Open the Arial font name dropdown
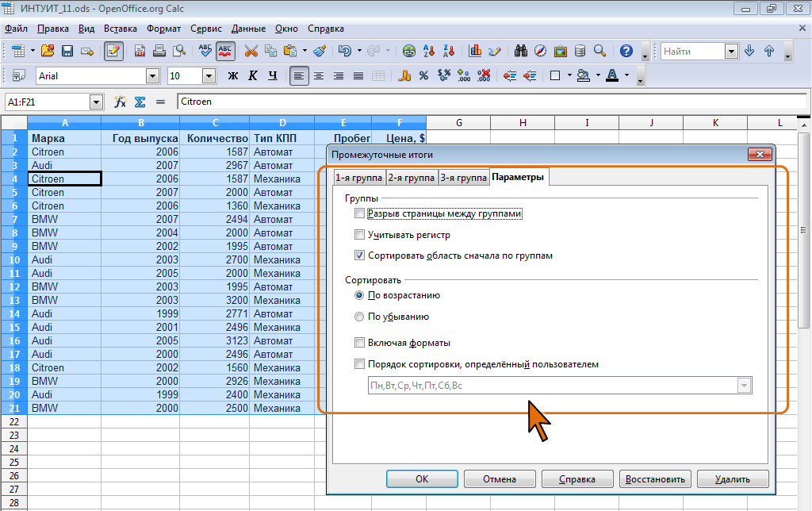Image resolution: width=812 pixels, height=511 pixels. [x=152, y=76]
